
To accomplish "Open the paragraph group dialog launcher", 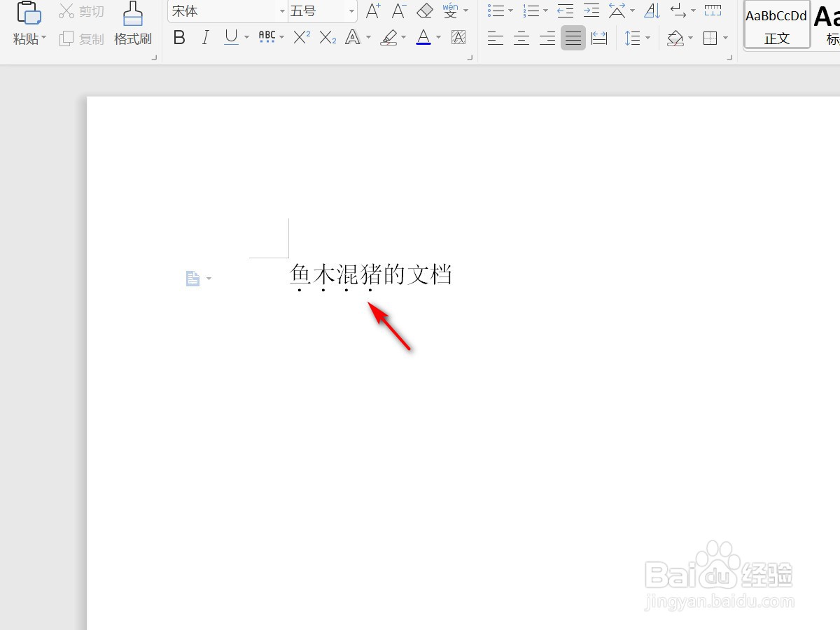I will [730, 59].
